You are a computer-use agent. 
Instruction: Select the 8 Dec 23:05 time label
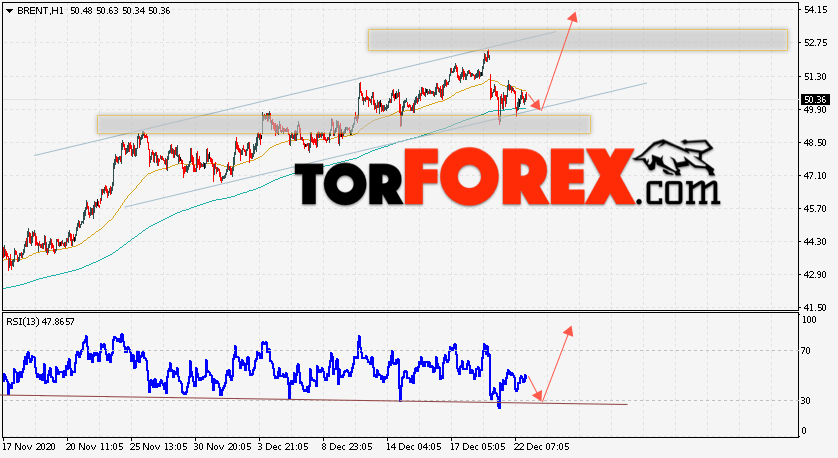pyautogui.click(x=347, y=446)
